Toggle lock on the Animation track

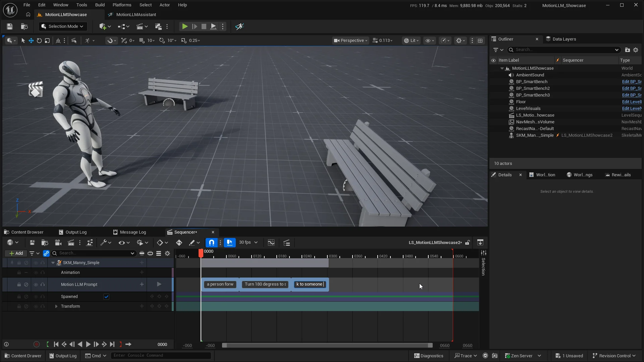click(19, 273)
